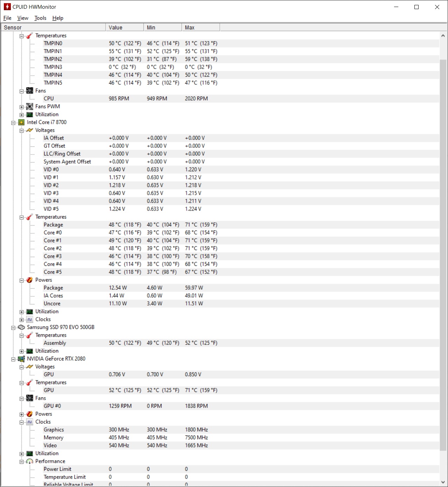Click the Core #3 label
The height and width of the screenshot is (487, 448).
coord(52,256)
